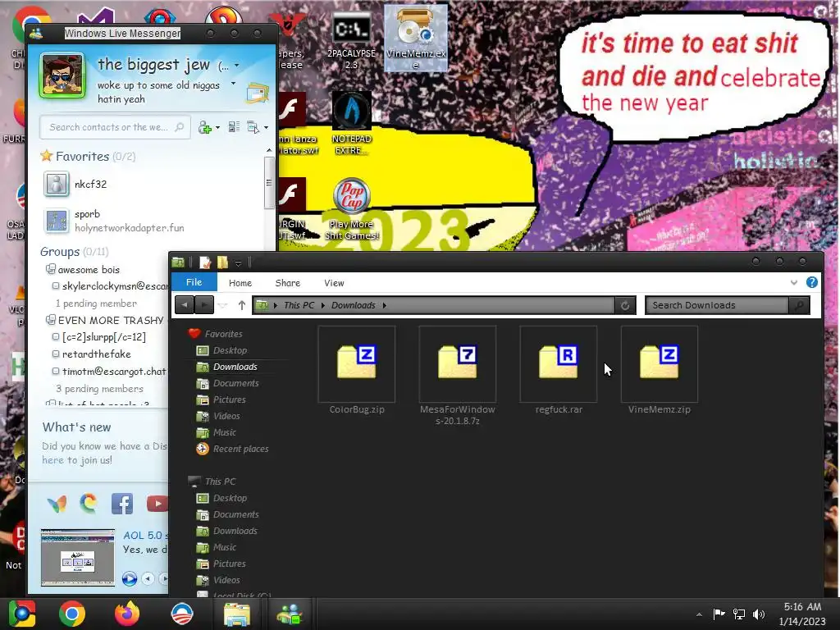Click the Explorer Forward arrow button
Viewport: 840px width, 630px height.
pyautogui.click(x=204, y=305)
